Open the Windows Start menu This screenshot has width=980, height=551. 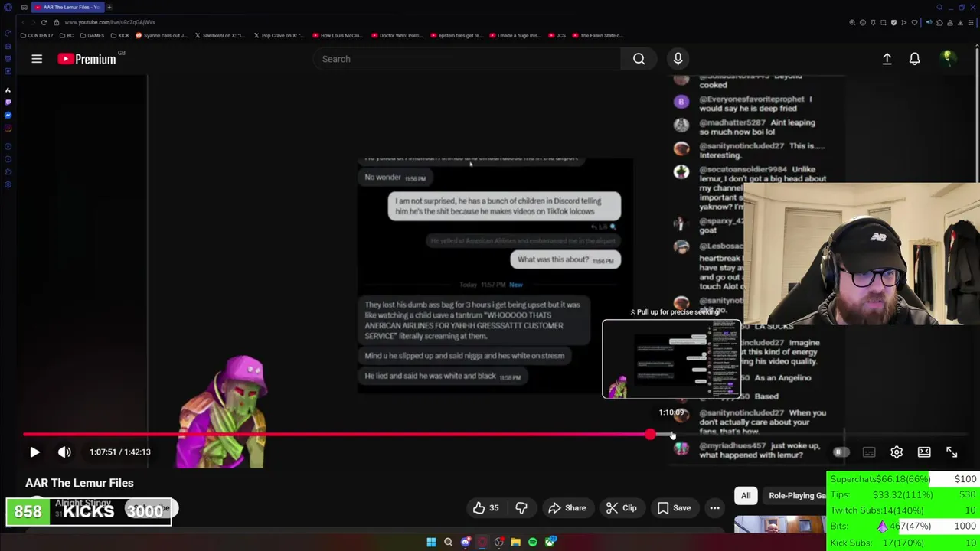click(431, 542)
